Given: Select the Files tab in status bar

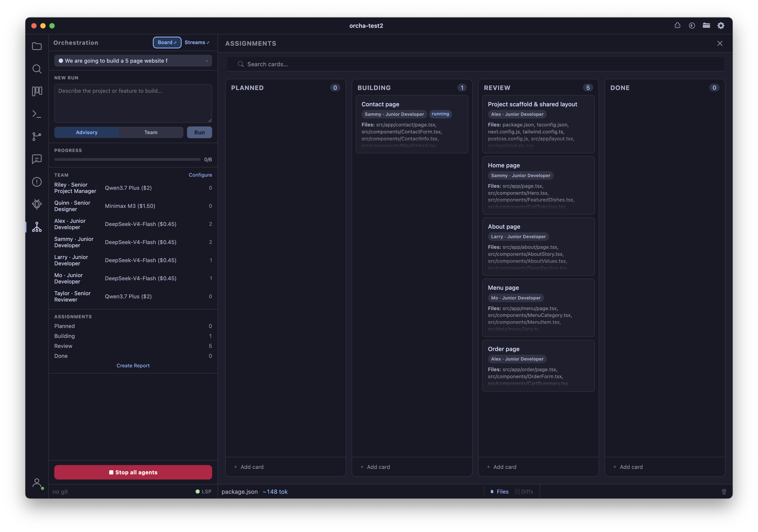Looking at the screenshot, I should [500, 491].
